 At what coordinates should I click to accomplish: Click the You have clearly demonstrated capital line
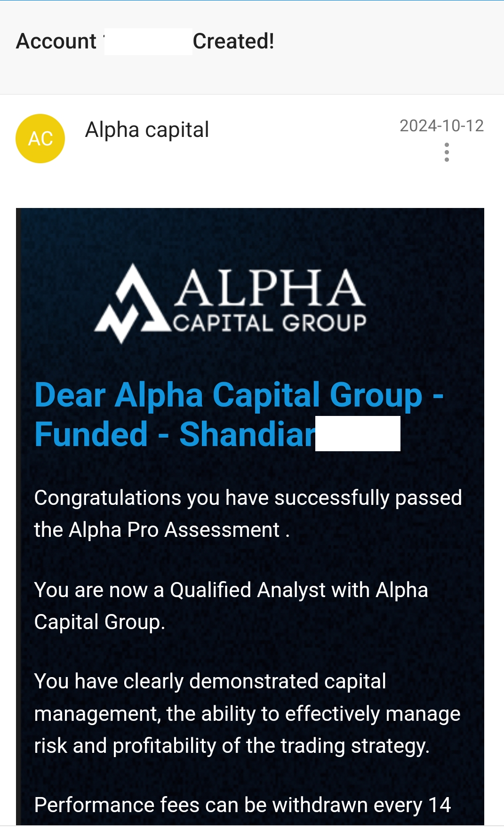point(210,681)
